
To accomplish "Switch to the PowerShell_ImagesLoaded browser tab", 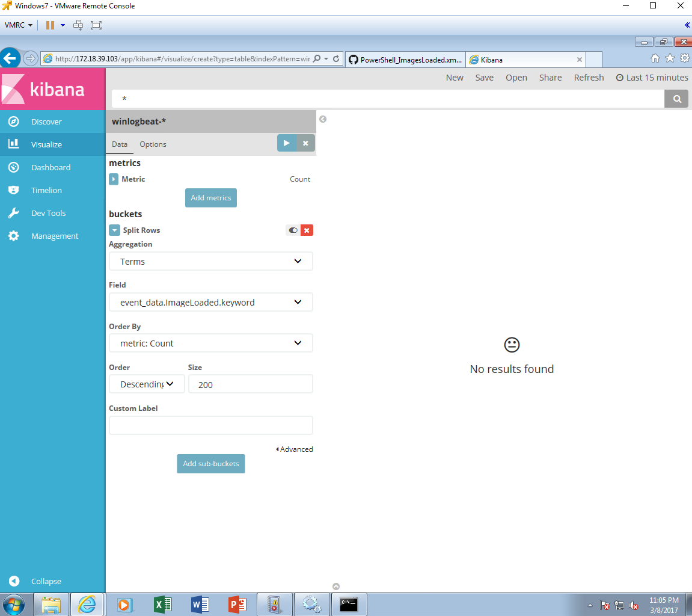I will click(x=405, y=60).
